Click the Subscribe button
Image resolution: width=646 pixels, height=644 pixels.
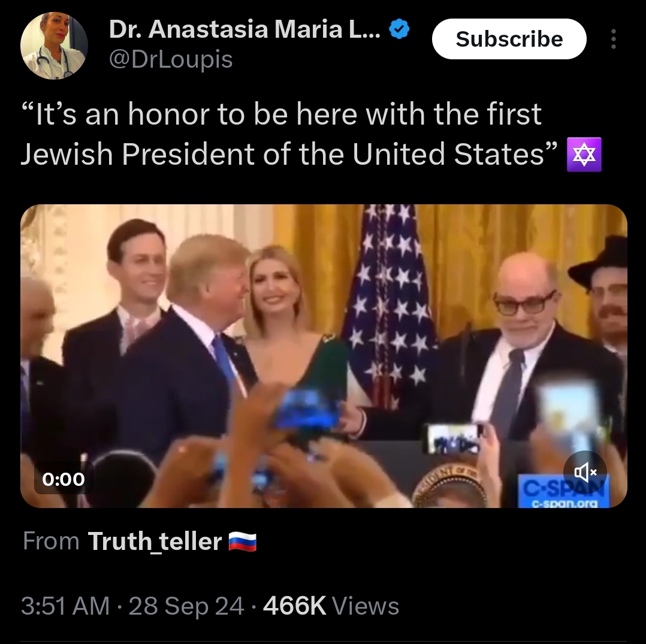click(x=509, y=39)
